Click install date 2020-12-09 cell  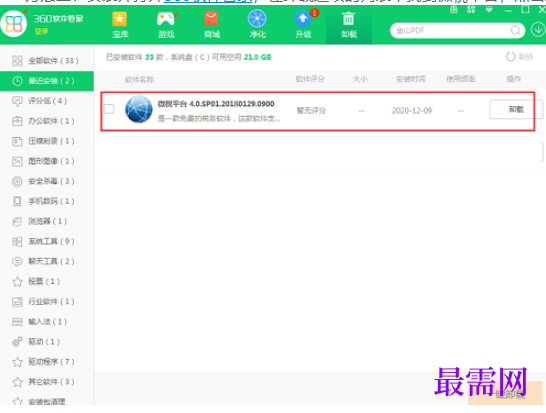412,111
